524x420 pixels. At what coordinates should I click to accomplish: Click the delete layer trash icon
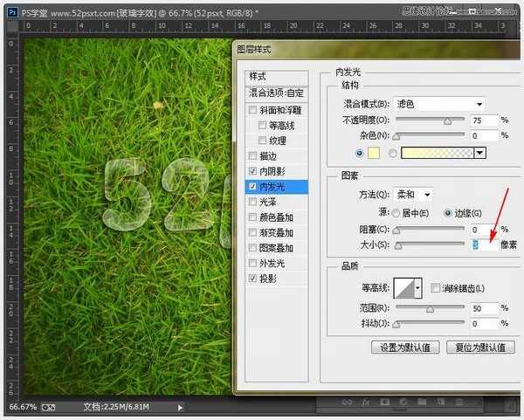click(x=458, y=402)
